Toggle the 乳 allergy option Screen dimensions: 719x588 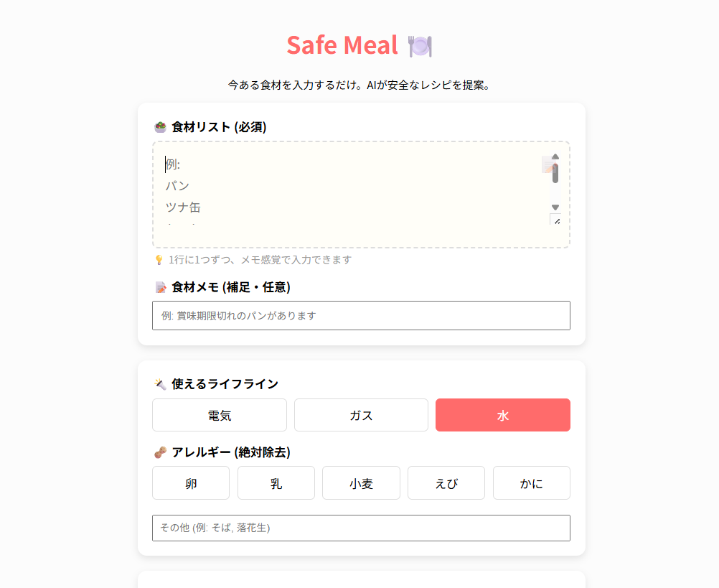click(276, 483)
